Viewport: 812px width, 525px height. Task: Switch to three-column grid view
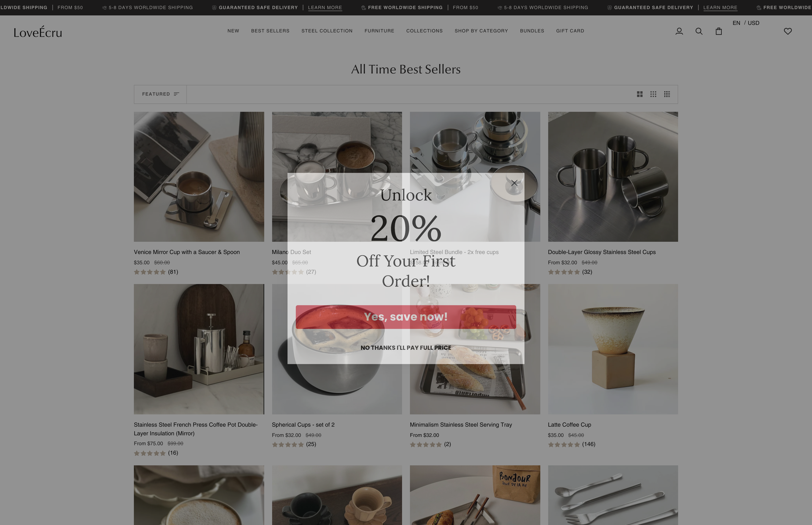point(653,94)
